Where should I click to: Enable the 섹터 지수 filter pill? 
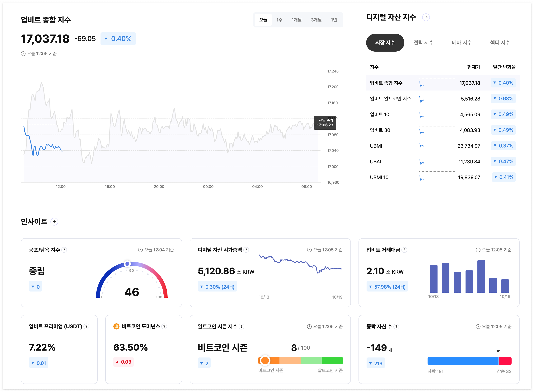point(500,42)
